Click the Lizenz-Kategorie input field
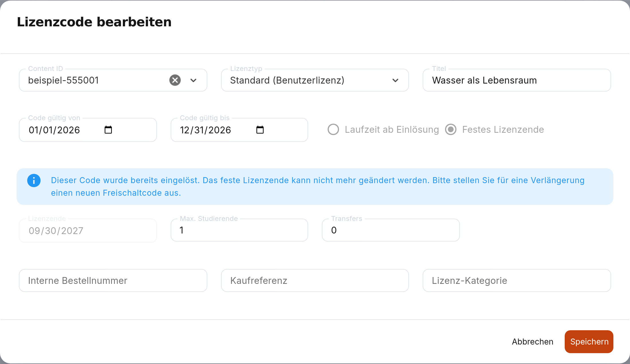Viewport: 630px width, 364px height. pyautogui.click(x=517, y=280)
